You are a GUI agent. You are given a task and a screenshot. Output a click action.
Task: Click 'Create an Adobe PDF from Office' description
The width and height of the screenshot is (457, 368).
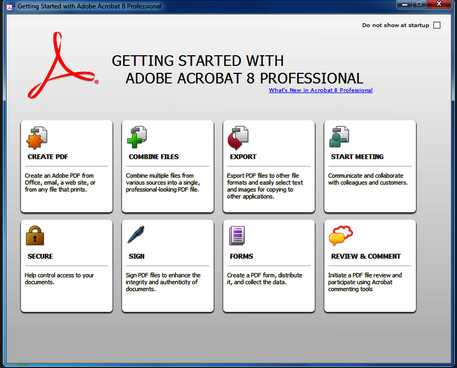[60, 183]
